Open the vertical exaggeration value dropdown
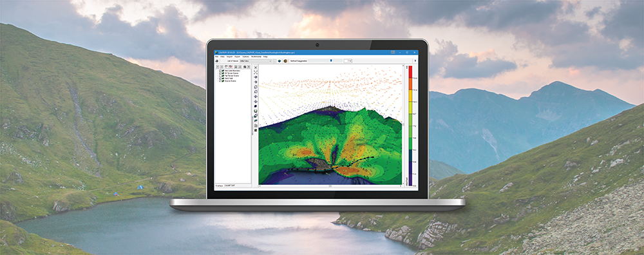 point(348,61)
